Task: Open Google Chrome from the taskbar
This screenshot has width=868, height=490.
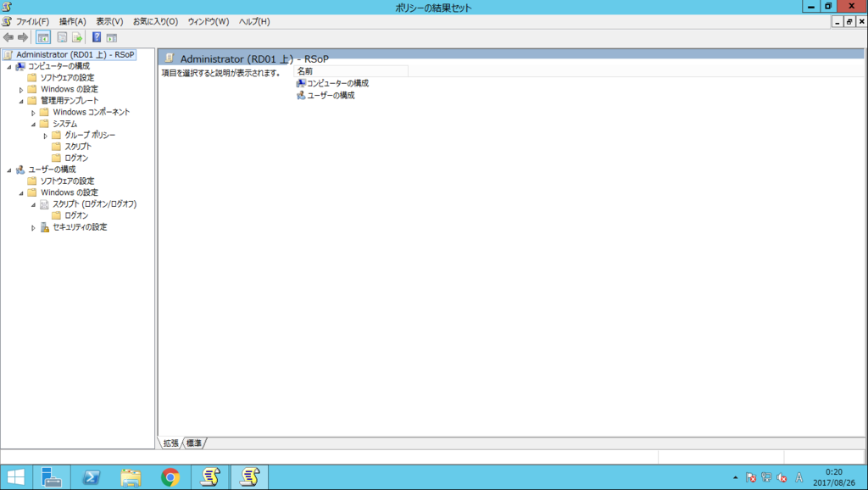Action: (x=170, y=477)
